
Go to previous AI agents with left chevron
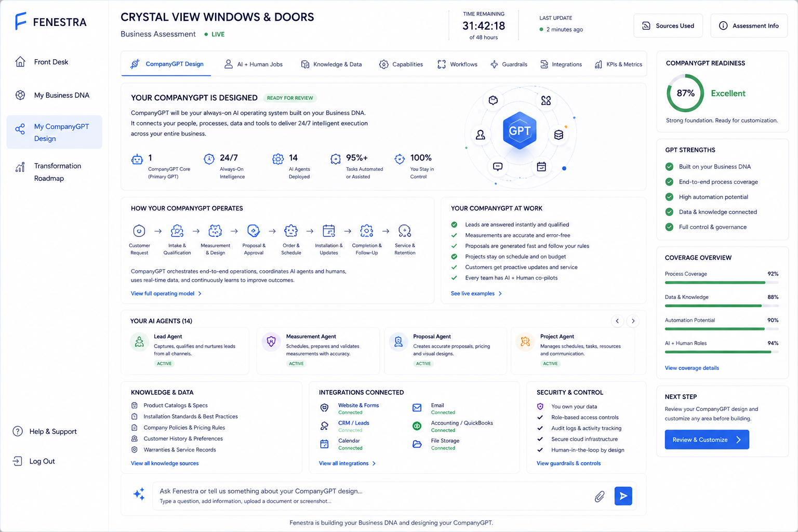coord(617,321)
